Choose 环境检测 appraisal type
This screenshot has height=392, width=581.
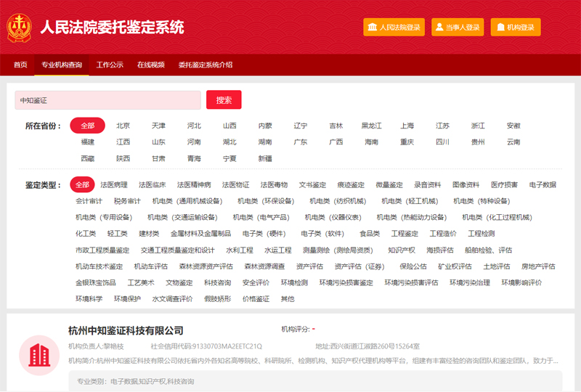[294, 282]
